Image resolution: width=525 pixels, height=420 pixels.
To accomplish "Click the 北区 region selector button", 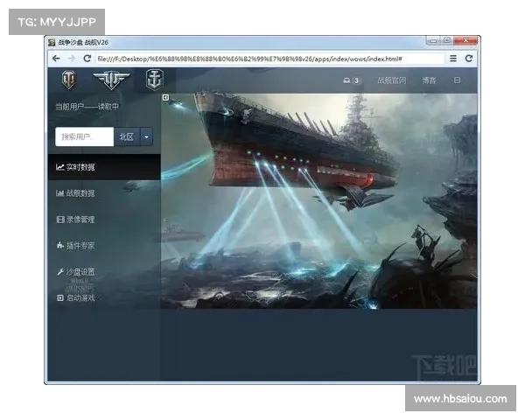I will tap(126, 136).
